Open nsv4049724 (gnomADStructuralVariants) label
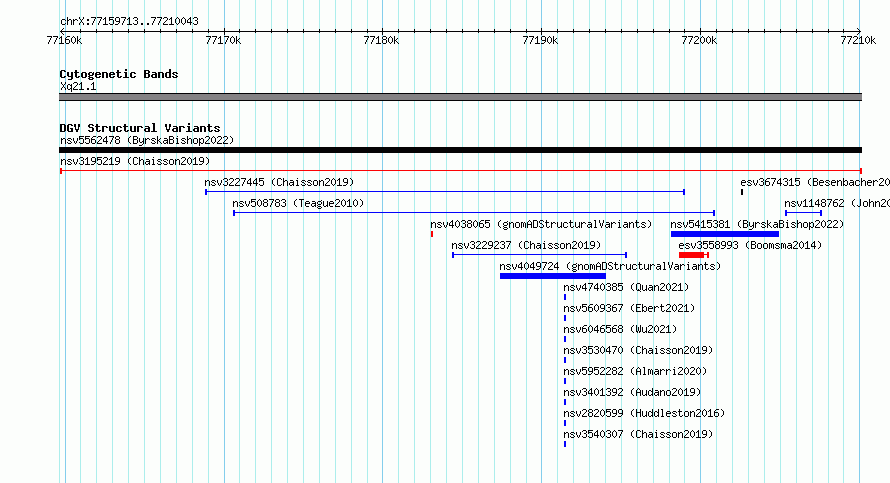 [x=610, y=266]
